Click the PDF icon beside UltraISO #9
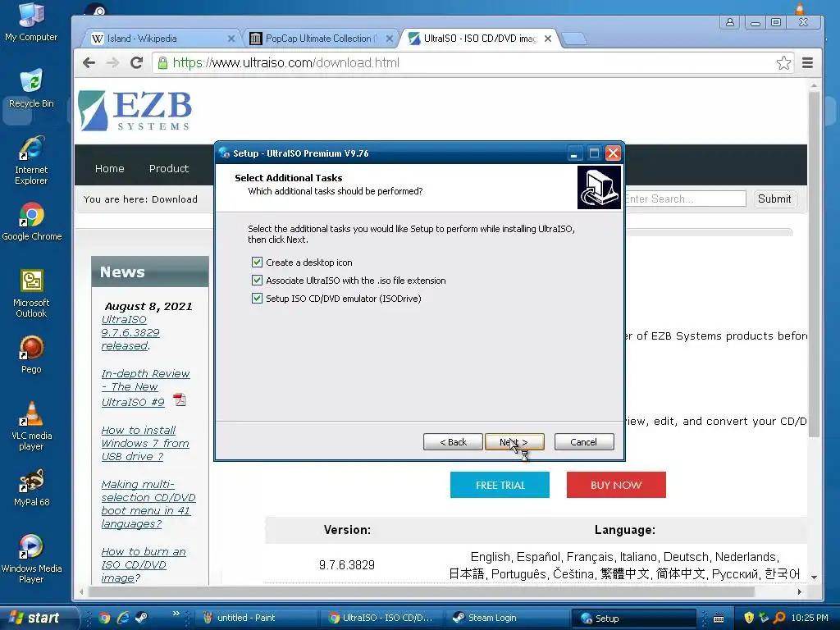840x630 pixels. [180, 399]
